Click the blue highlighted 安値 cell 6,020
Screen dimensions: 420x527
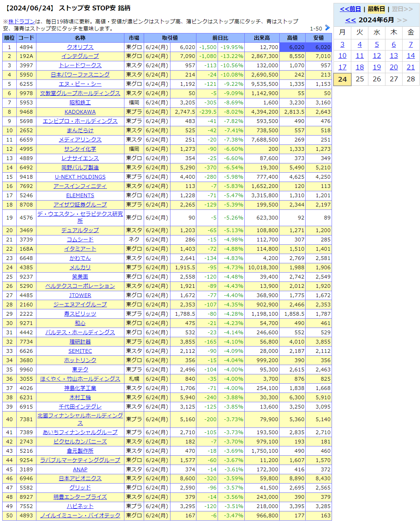[x=318, y=47]
